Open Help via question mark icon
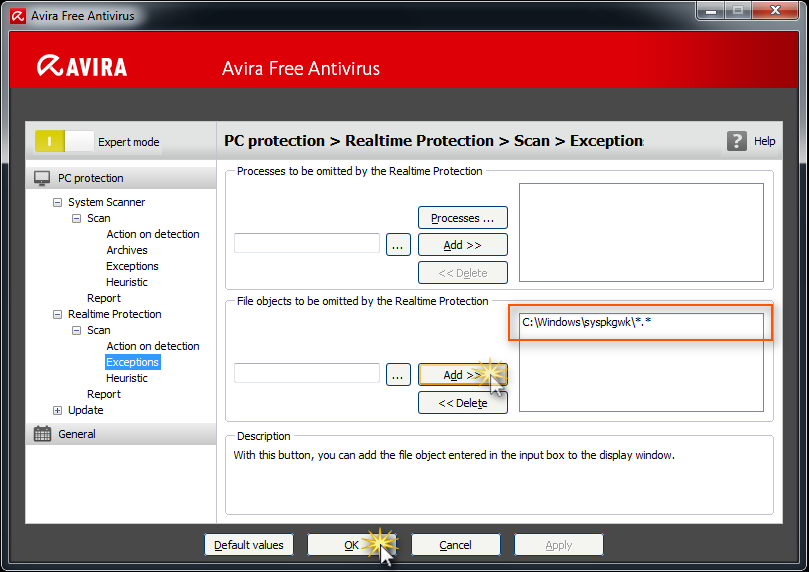This screenshot has width=809, height=572. click(737, 141)
